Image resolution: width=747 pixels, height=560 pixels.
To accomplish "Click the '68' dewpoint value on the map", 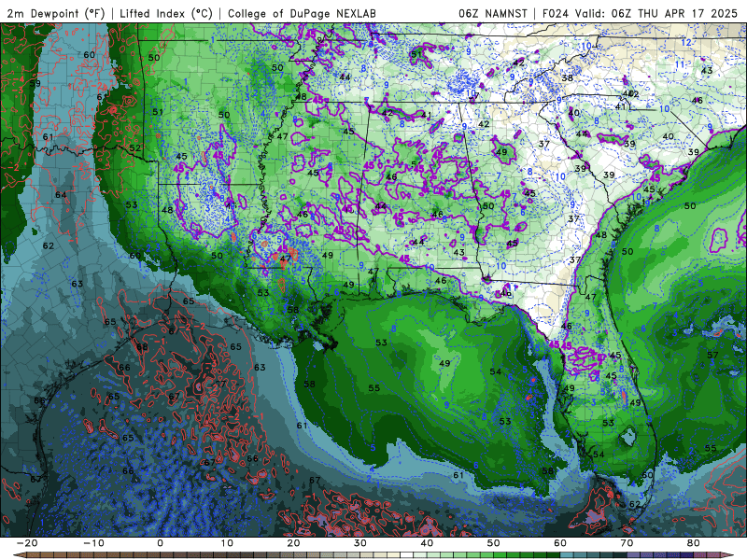I will pos(142,347).
